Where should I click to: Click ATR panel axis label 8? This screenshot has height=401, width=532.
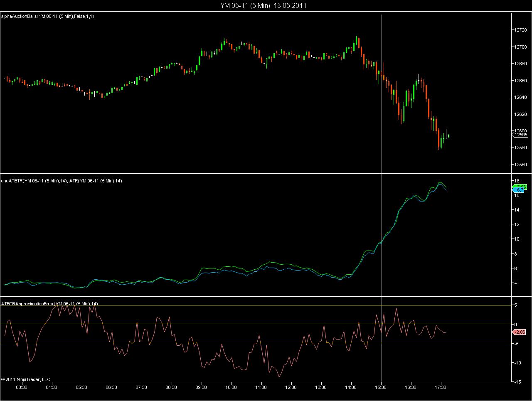516,254
